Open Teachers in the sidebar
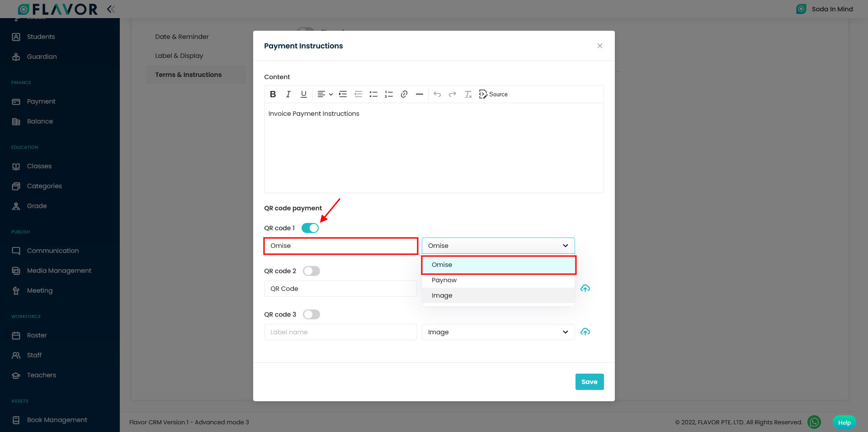Viewport: 868px width, 432px height. coord(42,375)
